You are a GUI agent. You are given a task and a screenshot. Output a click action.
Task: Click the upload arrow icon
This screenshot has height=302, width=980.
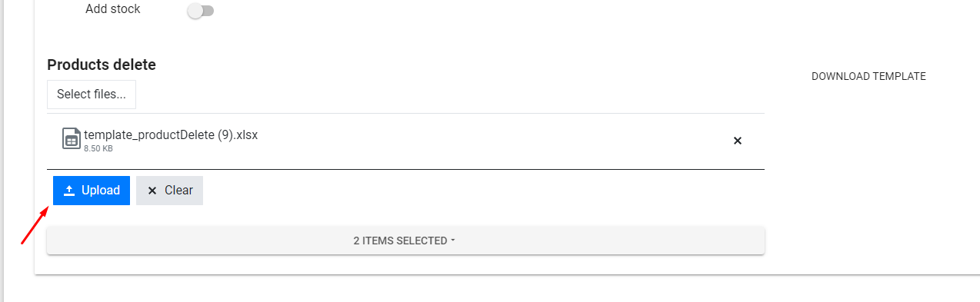click(x=69, y=191)
